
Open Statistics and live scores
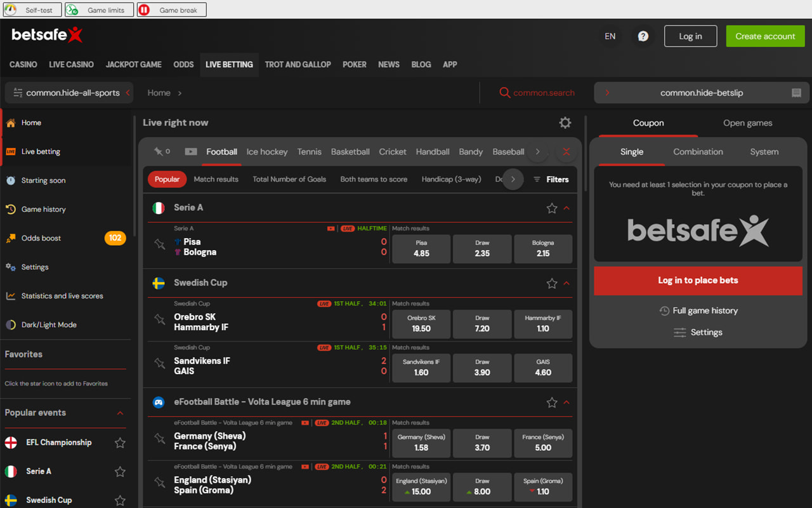point(66,296)
